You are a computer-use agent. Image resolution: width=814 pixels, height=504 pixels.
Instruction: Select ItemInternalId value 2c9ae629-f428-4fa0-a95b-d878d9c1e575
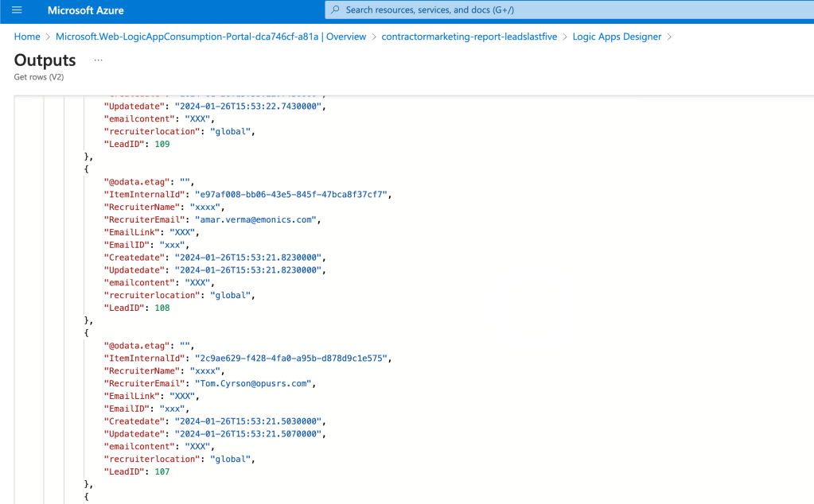(x=291, y=359)
